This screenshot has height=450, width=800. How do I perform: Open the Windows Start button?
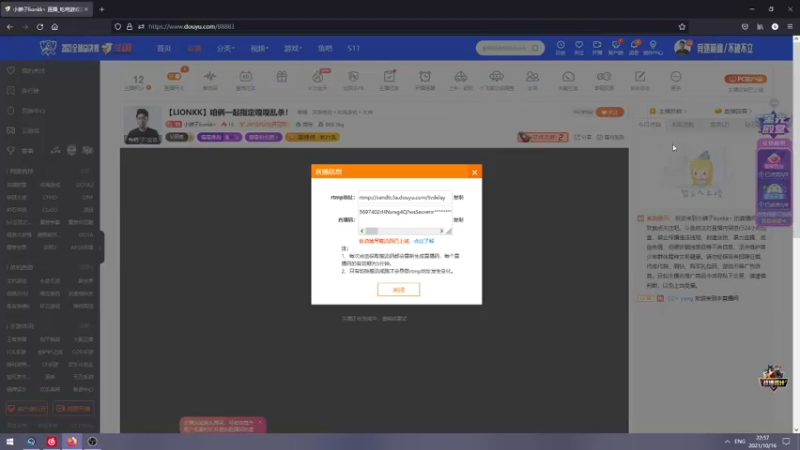tap(10, 441)
